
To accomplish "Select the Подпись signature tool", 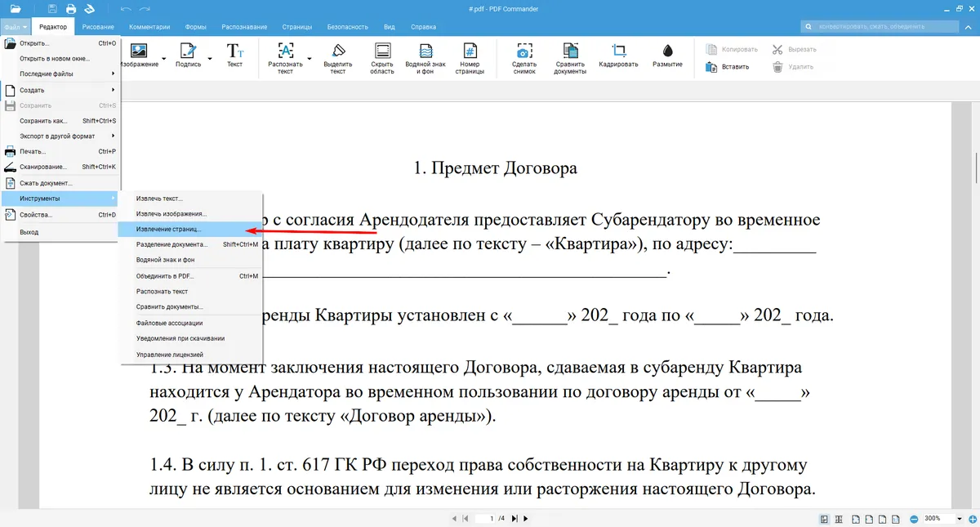I will coord(188,57).
